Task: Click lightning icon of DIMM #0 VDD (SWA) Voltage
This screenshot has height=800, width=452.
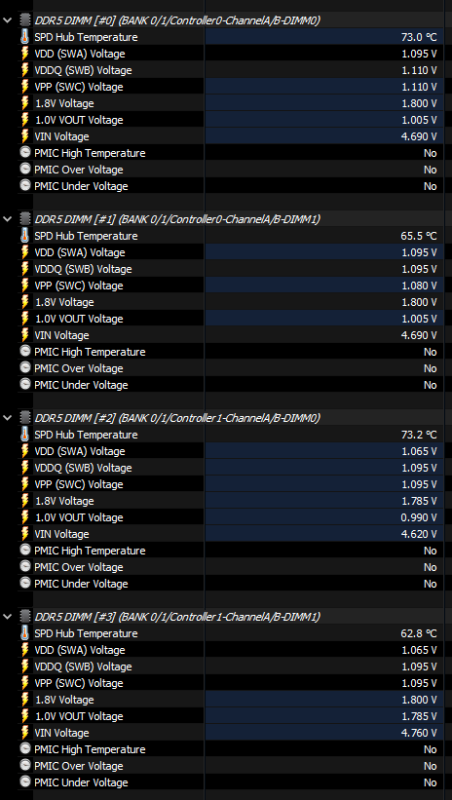Action: [25, 54]
